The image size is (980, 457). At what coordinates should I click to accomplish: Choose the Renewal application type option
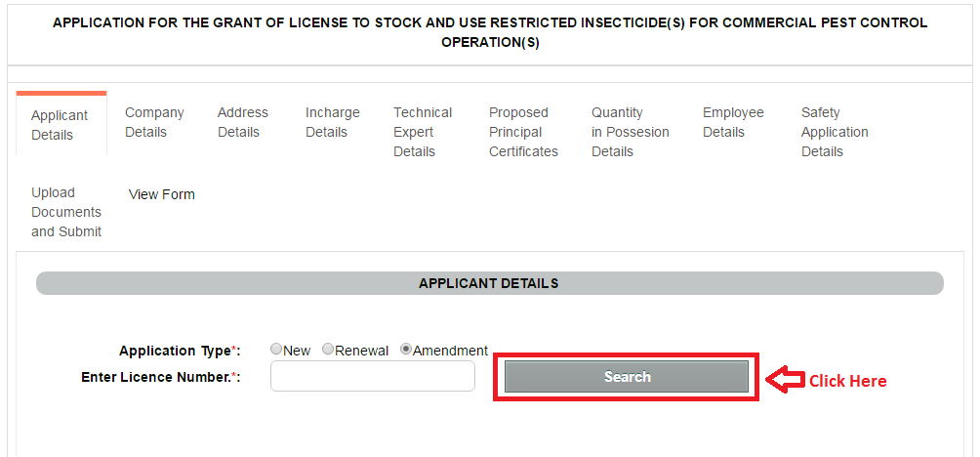(x=328, y=349)
